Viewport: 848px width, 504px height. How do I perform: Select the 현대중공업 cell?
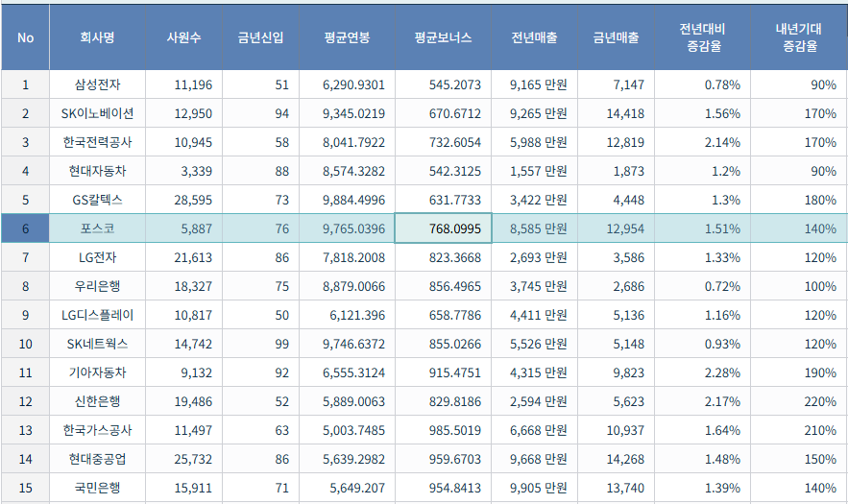[97, 459]
